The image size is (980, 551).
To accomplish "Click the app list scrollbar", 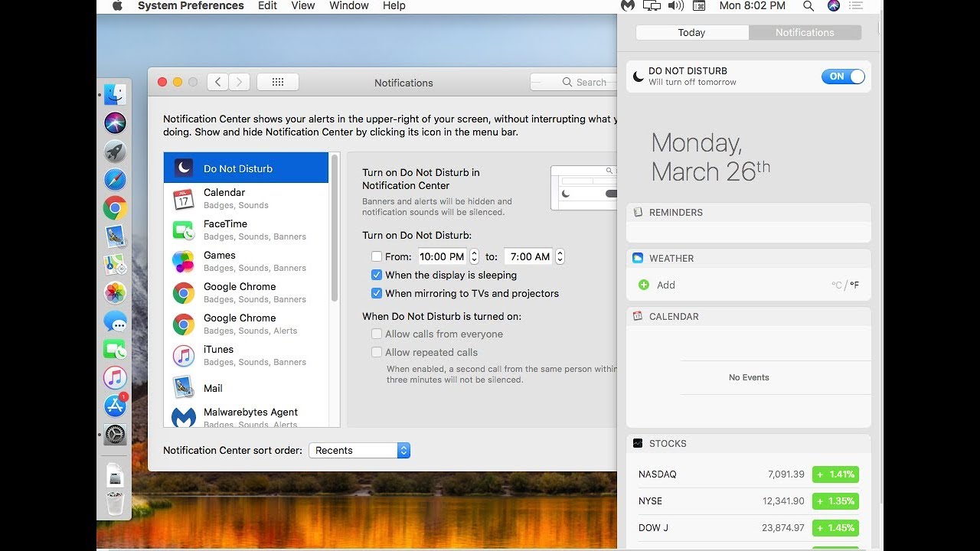I will pos(335,228).
